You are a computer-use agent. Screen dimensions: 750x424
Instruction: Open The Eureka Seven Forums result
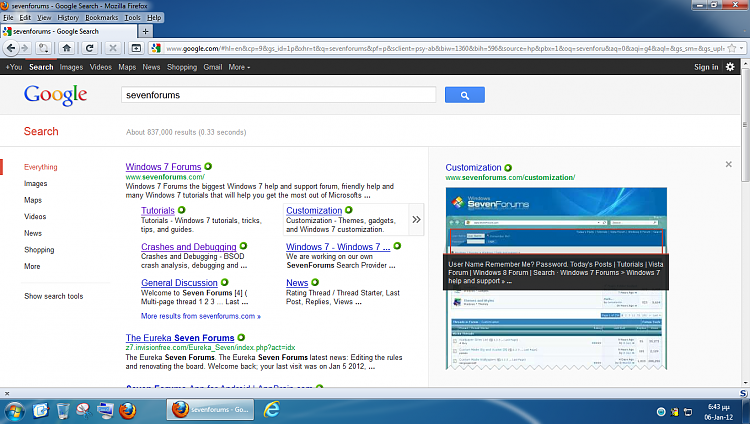[180, 338]
